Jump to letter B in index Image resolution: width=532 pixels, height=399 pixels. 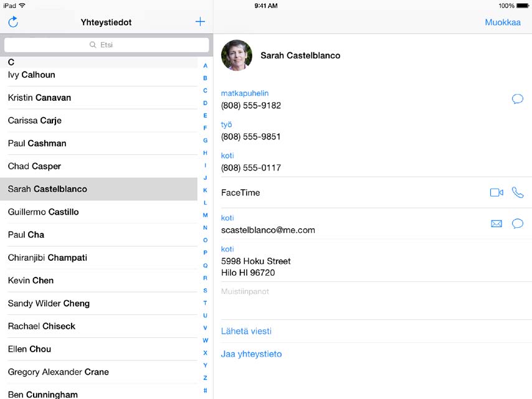(206, 78)
